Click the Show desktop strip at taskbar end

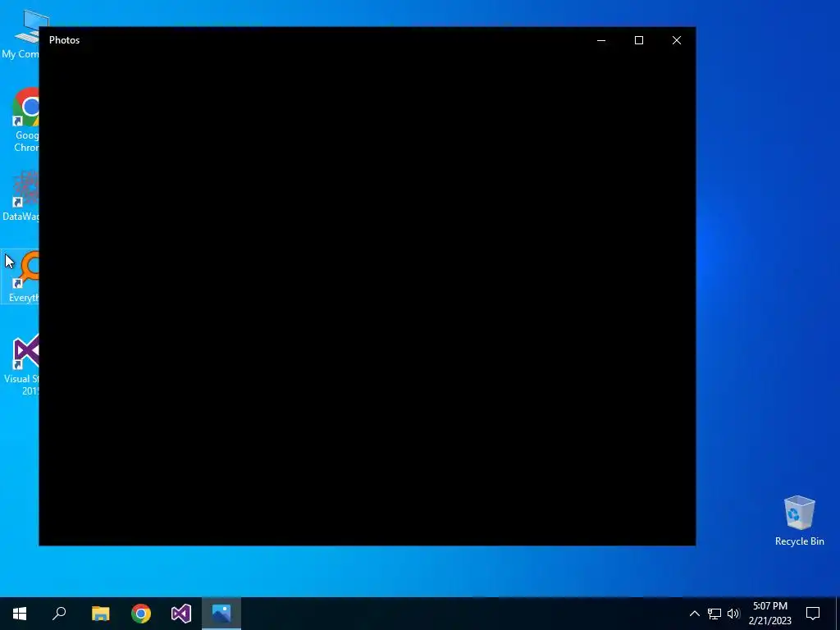838,614
